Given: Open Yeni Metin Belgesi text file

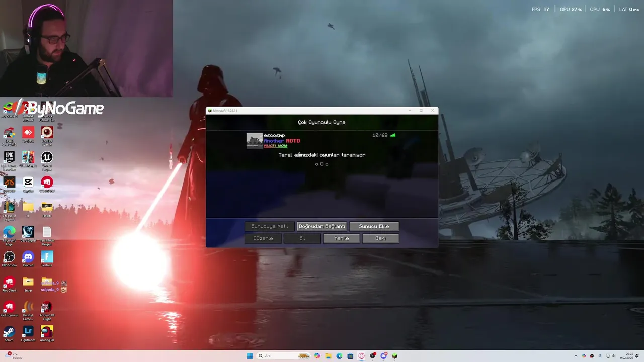Looking at the screenshot, I should click(x=47, y=235).
